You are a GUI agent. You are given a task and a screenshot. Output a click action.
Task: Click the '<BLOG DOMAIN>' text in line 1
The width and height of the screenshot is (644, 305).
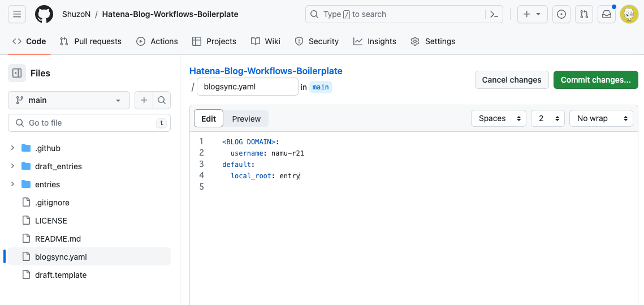(x=249, y=142)
